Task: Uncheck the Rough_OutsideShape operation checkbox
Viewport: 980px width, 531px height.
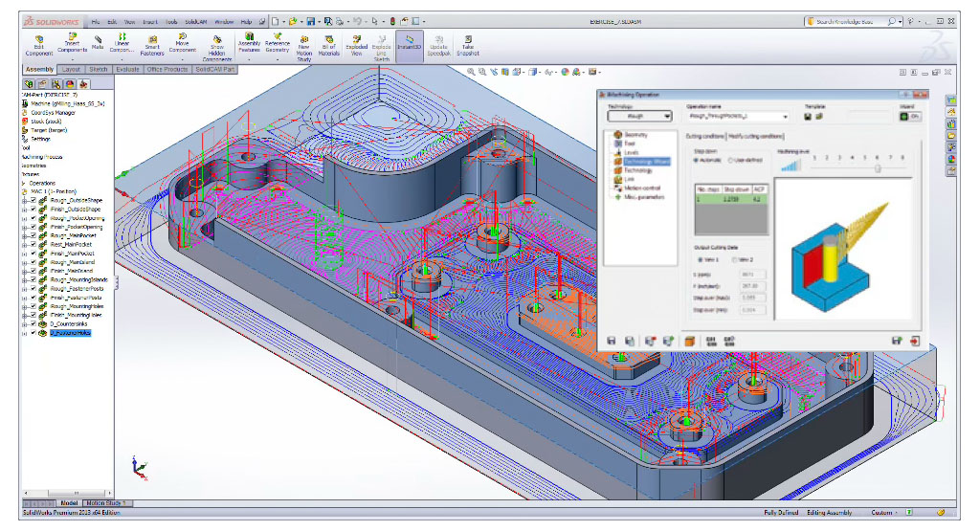Action: [32, 199]
